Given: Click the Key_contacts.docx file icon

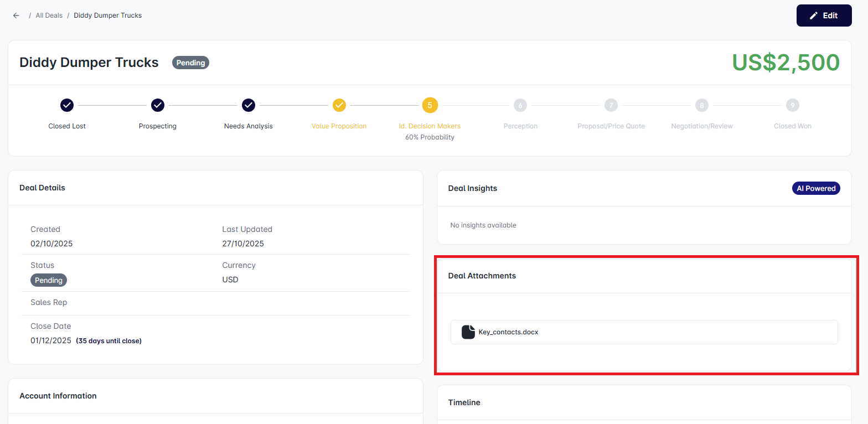Looking at the screenshot, I should [468, 332].
